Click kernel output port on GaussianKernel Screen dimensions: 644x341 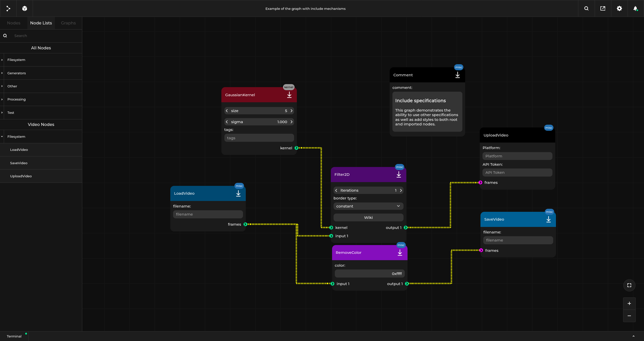point(296,148)
